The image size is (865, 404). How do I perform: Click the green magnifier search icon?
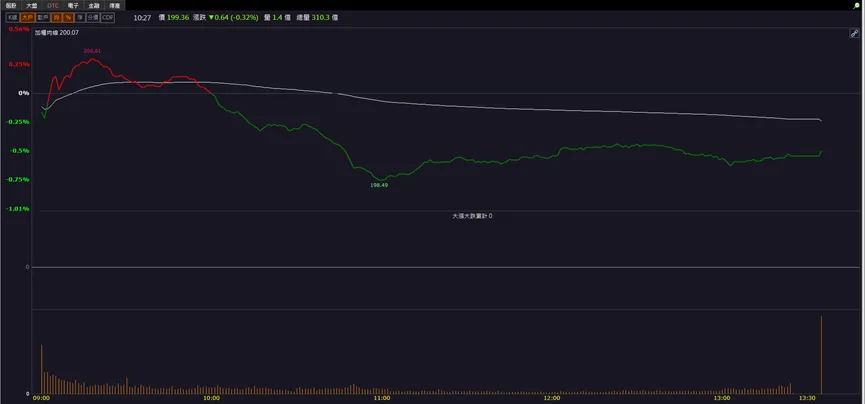(857, 6)
